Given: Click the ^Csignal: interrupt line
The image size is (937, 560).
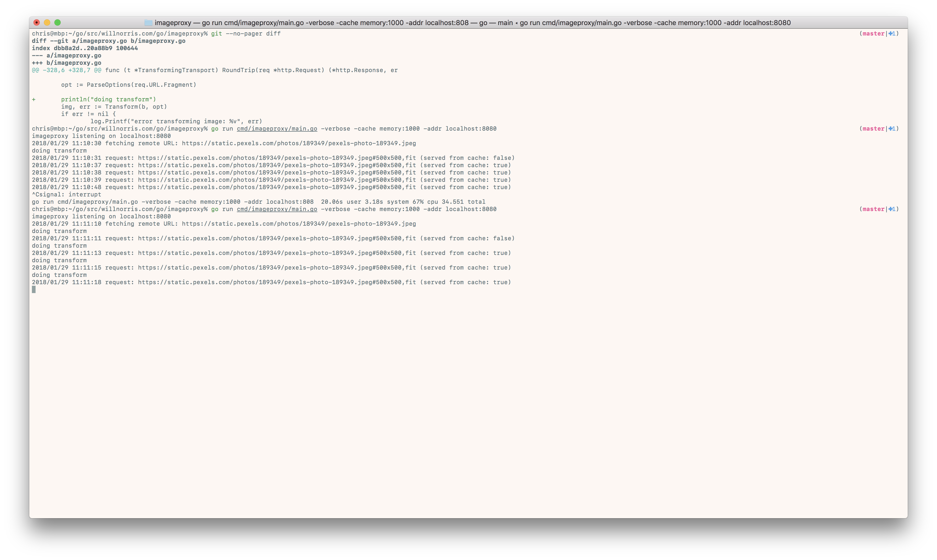Looking at the screenshot, I should (66, 194).
